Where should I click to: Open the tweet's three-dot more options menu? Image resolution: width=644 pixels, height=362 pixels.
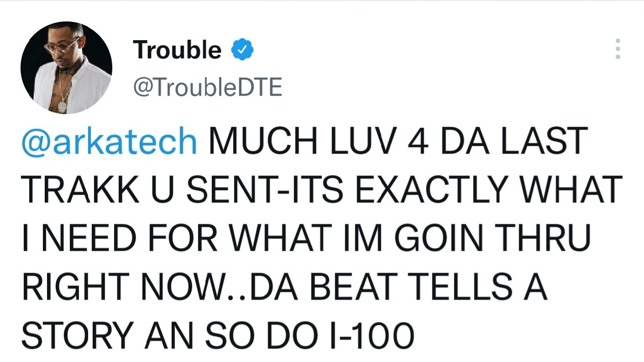[x=618, y=48]
